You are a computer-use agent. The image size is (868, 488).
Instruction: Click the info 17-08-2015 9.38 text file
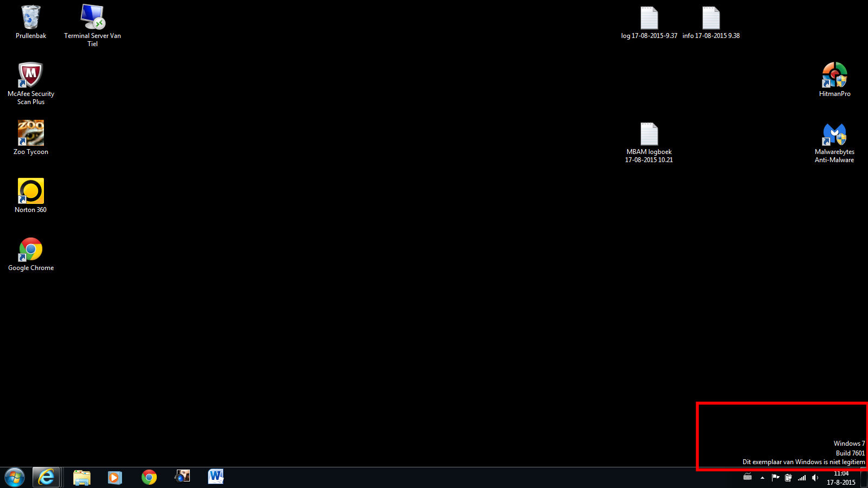[711, 18]
